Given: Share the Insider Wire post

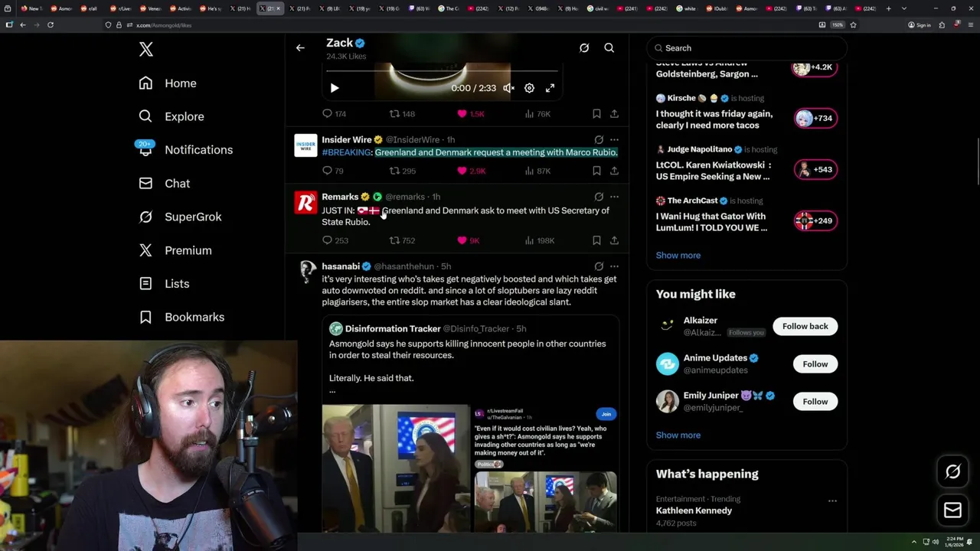Looking at the screenshot, I should click(614, 171).
